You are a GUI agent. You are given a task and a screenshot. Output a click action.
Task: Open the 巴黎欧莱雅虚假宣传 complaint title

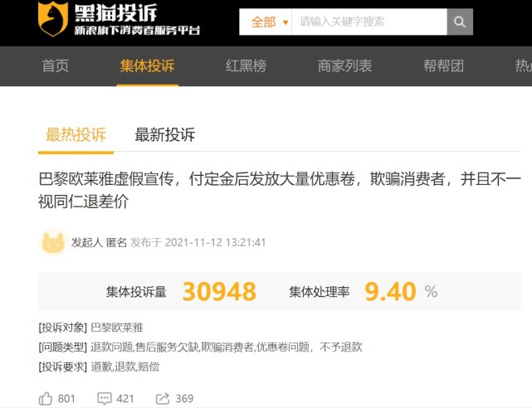pyautogui.click(x=279, y=190)
